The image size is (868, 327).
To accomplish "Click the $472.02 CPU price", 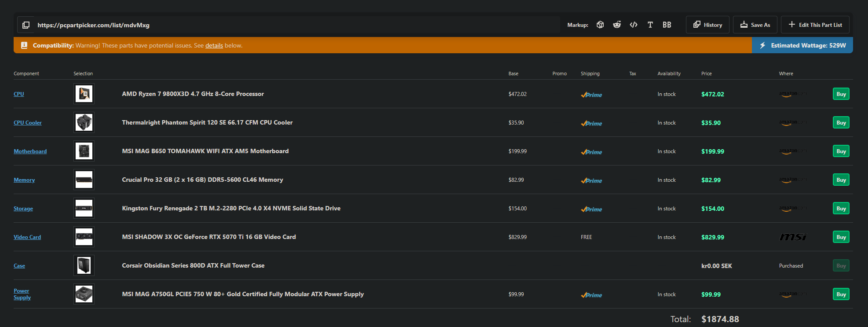I will tap(713, 94).
